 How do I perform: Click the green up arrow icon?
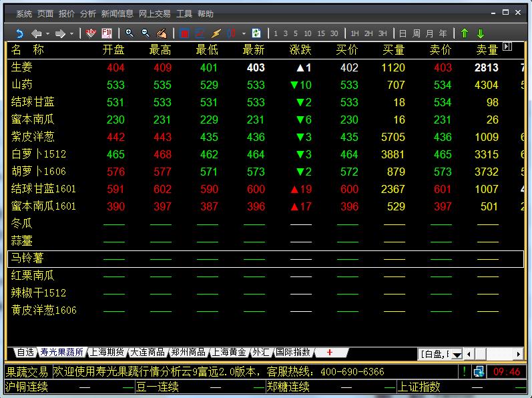pos(465,33)
